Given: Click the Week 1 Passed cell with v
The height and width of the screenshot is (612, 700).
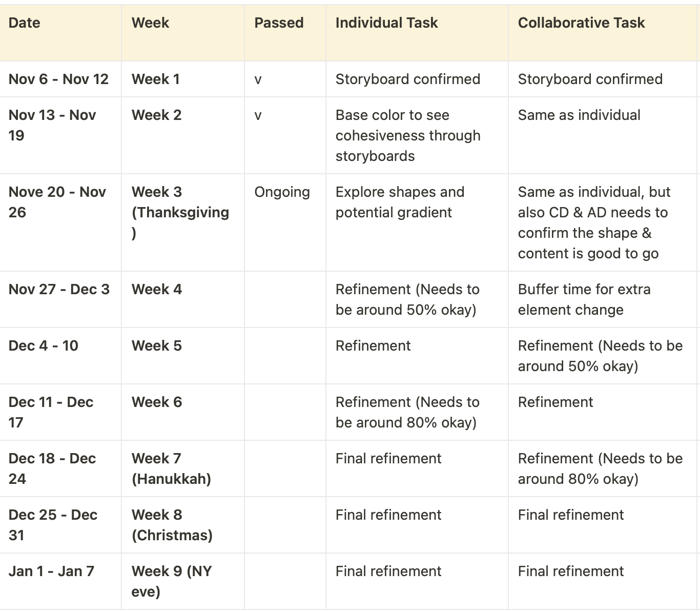Looking at the screenshot, I should pos(285,79).
